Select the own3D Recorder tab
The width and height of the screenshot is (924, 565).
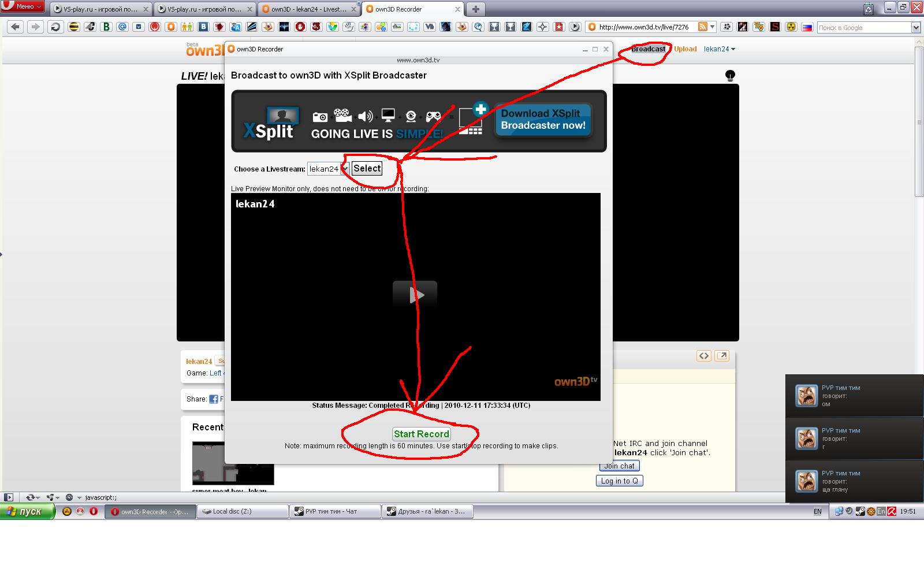413,9
